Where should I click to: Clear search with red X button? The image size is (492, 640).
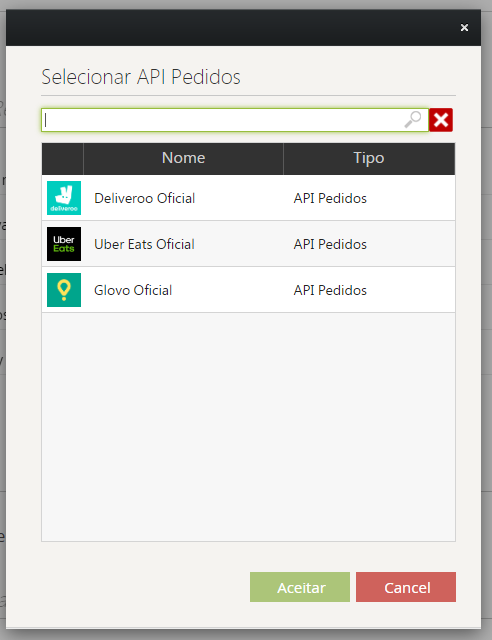click(x=441, y=120)
